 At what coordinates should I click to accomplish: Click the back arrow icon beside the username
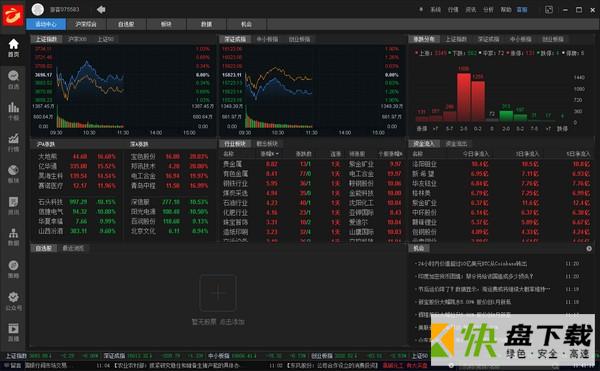pos(101,9)
